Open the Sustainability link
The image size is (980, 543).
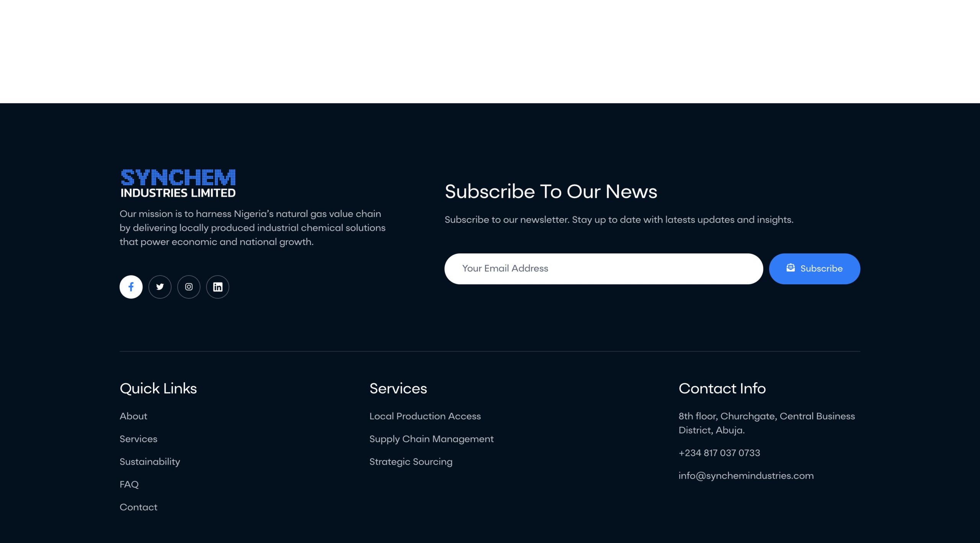[x=150, y=461]
